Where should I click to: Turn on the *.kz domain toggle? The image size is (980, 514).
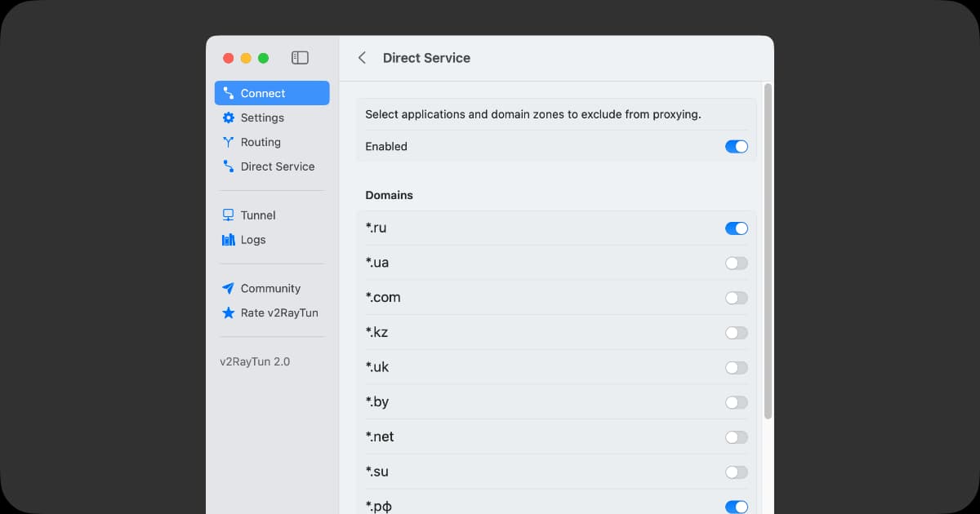(736, 333)
